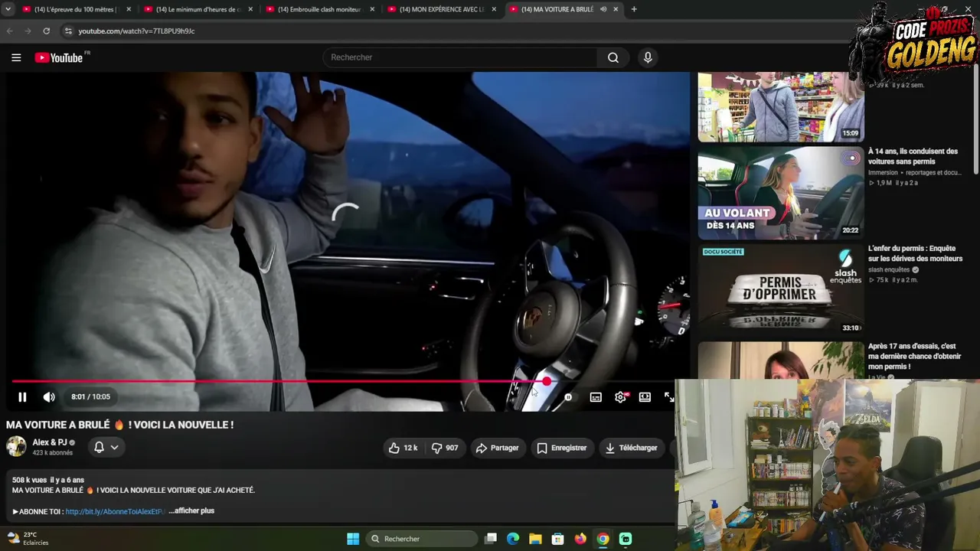Open the player settings gear

click(x=620, y=396)
